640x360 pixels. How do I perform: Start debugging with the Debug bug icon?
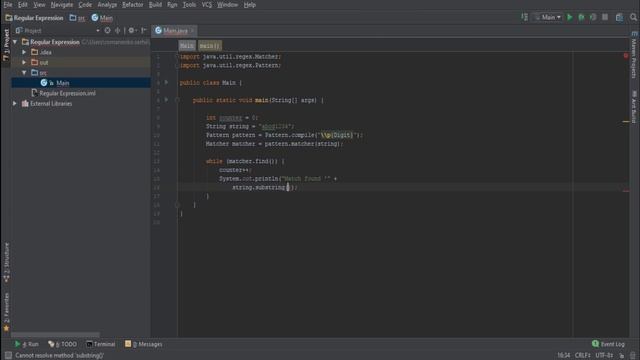point(581,17)
